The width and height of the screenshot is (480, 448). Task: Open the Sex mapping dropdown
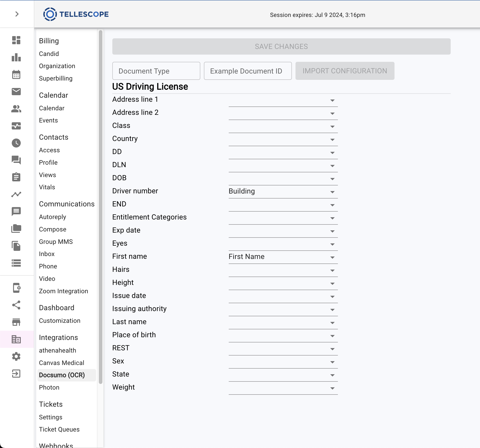click(x=283, y=362)
